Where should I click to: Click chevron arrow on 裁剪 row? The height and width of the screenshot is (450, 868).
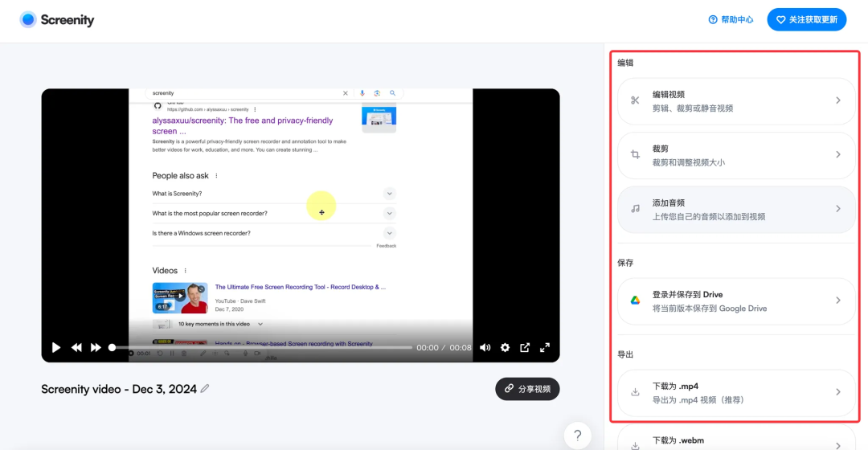(x=838, y=155)
